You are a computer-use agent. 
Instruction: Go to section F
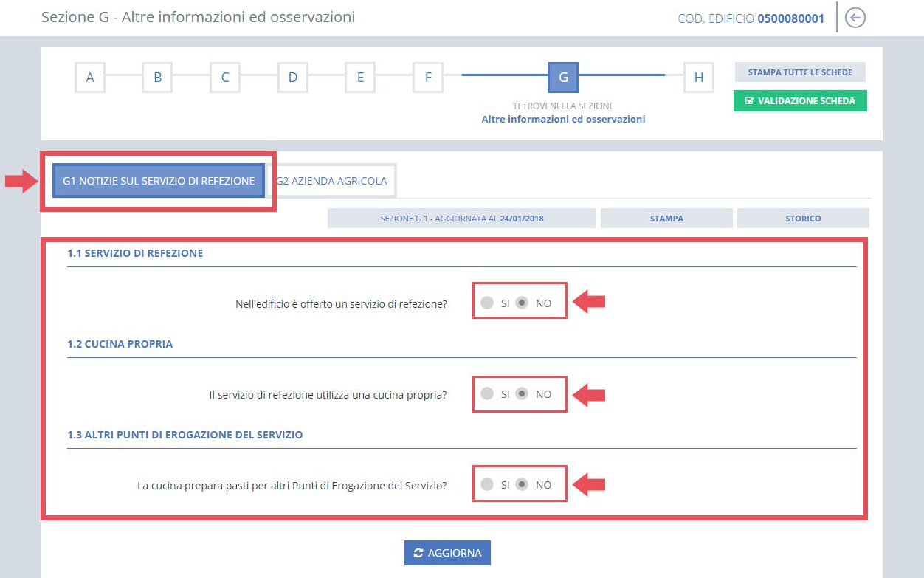coord(428,77)
